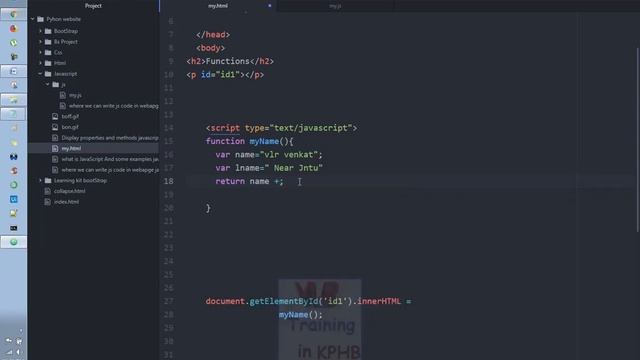Switch to the my.html tab
The width and height of the screenshot is (640, 360).
(218, 6)
